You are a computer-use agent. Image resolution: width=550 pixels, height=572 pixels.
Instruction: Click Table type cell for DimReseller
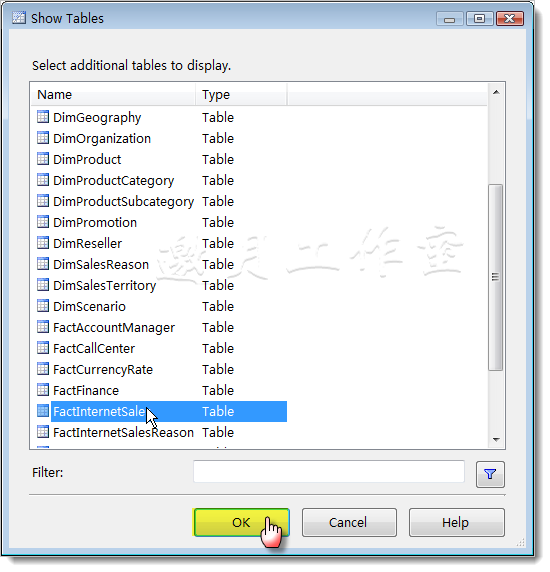click(218, 243)
